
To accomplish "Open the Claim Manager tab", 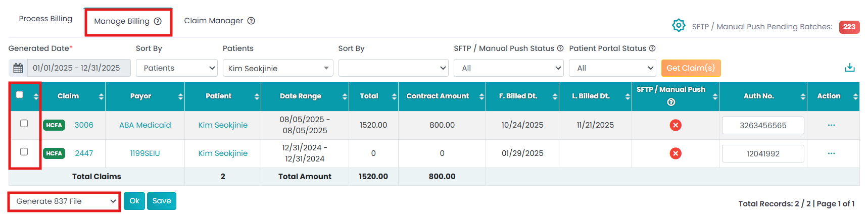I will [213, 21].
